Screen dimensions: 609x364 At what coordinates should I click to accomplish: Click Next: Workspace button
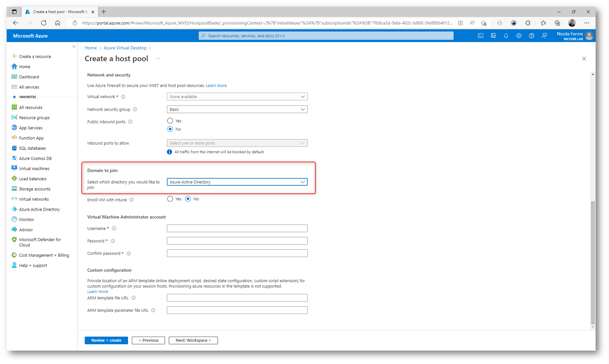pos(193,340)
